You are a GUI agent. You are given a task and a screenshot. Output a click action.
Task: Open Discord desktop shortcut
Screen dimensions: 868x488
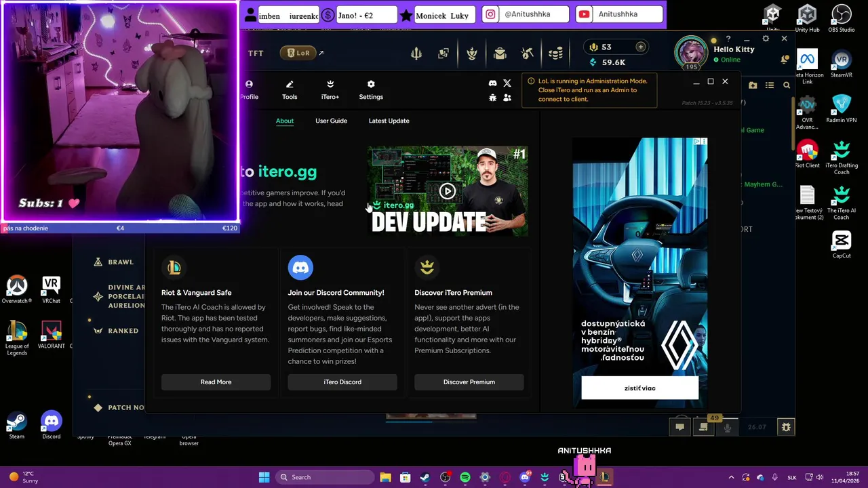[51, 426]
